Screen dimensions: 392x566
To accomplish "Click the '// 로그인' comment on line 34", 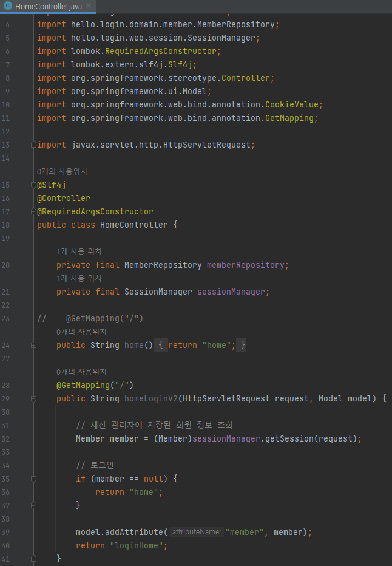I will click(x=95, y=465).
